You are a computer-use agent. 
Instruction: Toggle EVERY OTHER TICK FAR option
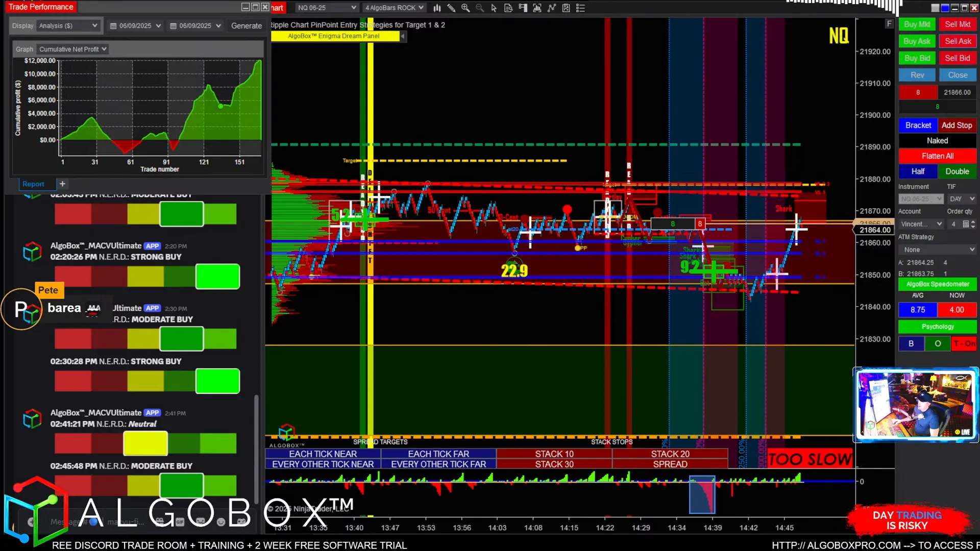pyautogui.click(x=438, y=464)
